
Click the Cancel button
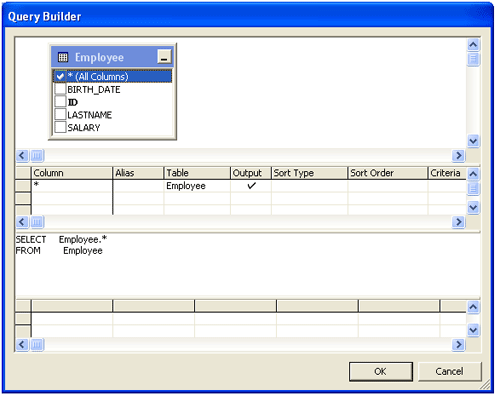coord(449,371)
